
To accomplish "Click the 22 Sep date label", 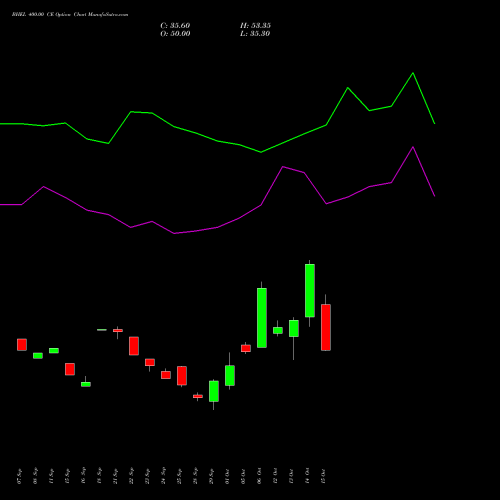I will pos(131,476).
